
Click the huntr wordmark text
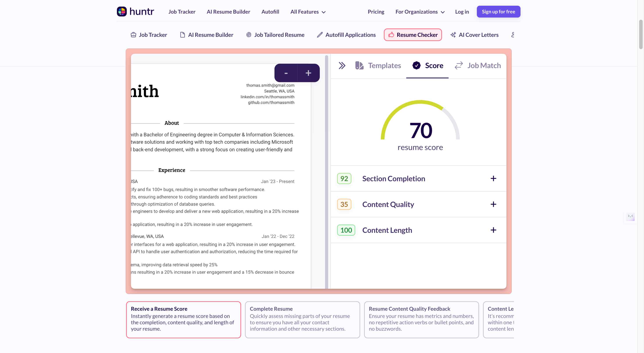pos(142,11)
